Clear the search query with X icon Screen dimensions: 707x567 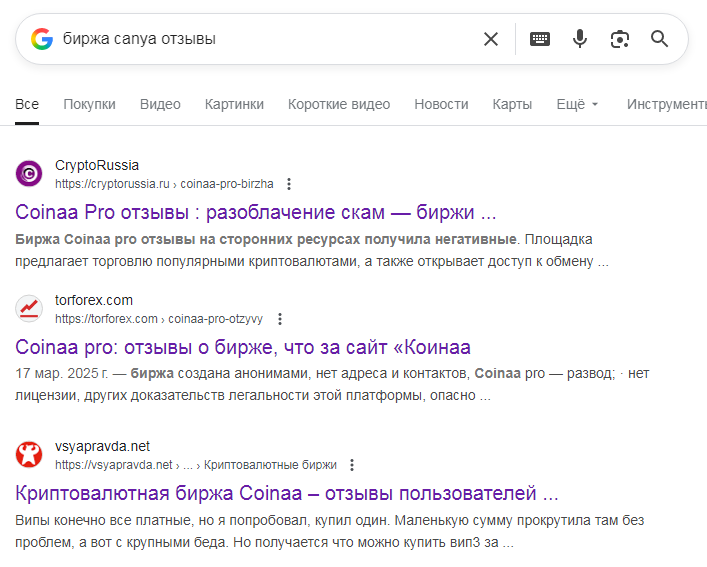491,39
